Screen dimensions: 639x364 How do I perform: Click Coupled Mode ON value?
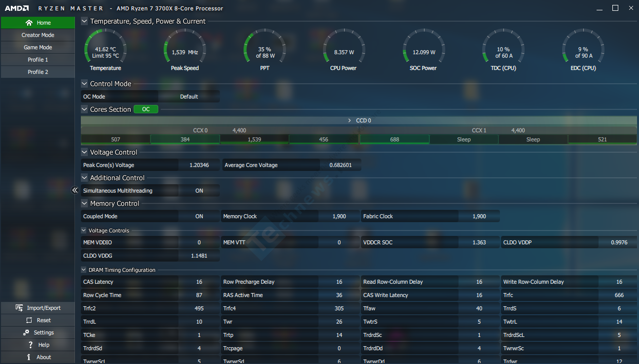199,216
